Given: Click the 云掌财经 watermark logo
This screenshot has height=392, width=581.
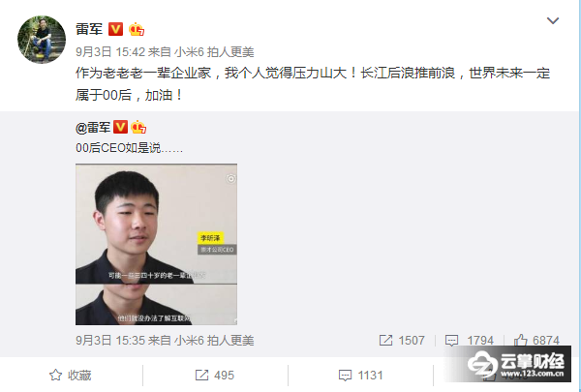Looking at the screenshot, I should [516, 364].
